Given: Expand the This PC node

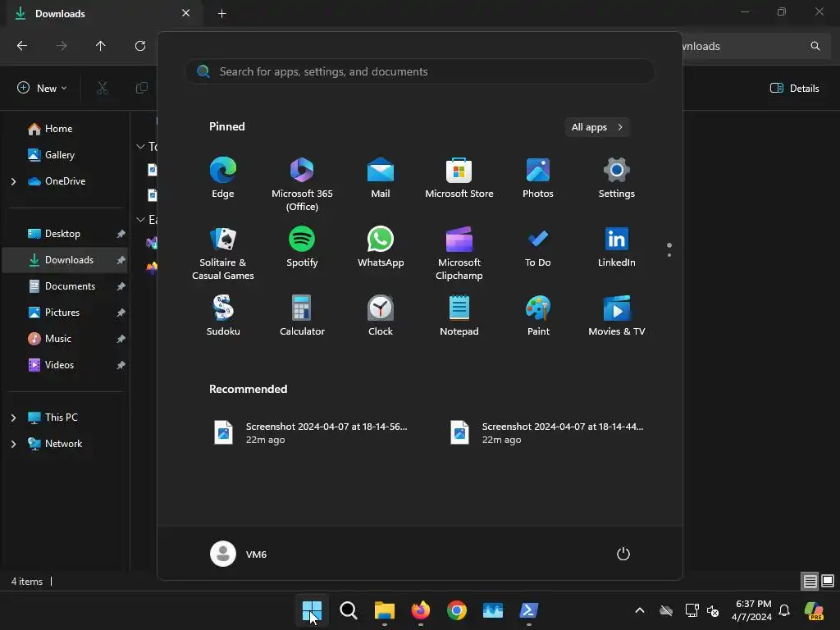Looking at the screenshot, I should [x=13, y=418].
